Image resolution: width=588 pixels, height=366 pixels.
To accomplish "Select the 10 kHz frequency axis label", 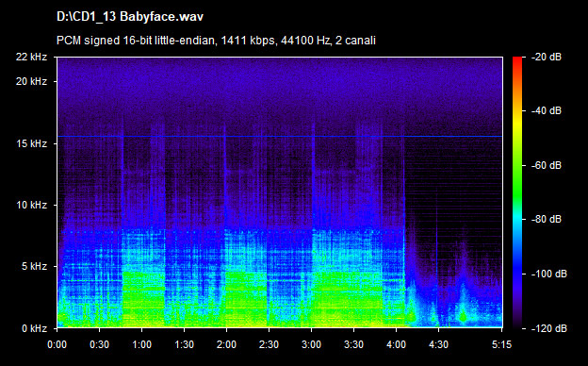I will tap(31, 205).
